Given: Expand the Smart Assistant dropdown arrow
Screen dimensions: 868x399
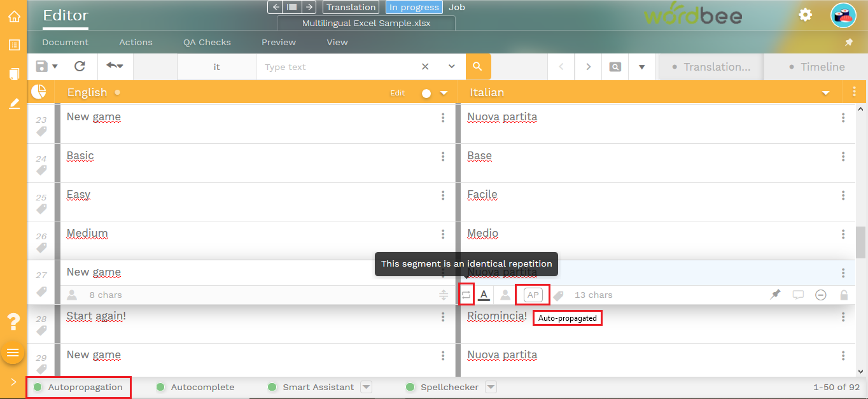Looking at the screenshot, I should point(366,387).
